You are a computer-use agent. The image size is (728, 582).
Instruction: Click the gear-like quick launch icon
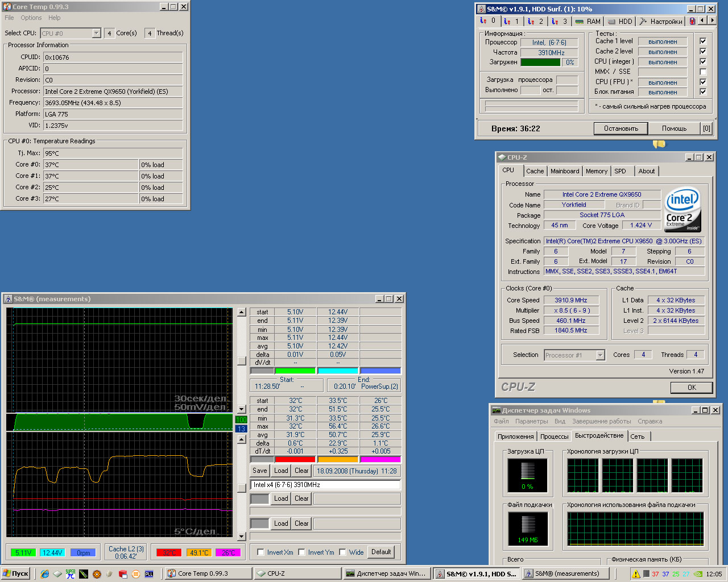pos(97,574)
